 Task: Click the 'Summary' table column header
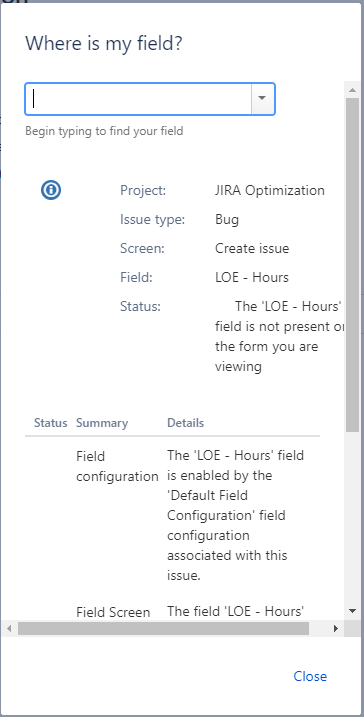coord(102,423)
